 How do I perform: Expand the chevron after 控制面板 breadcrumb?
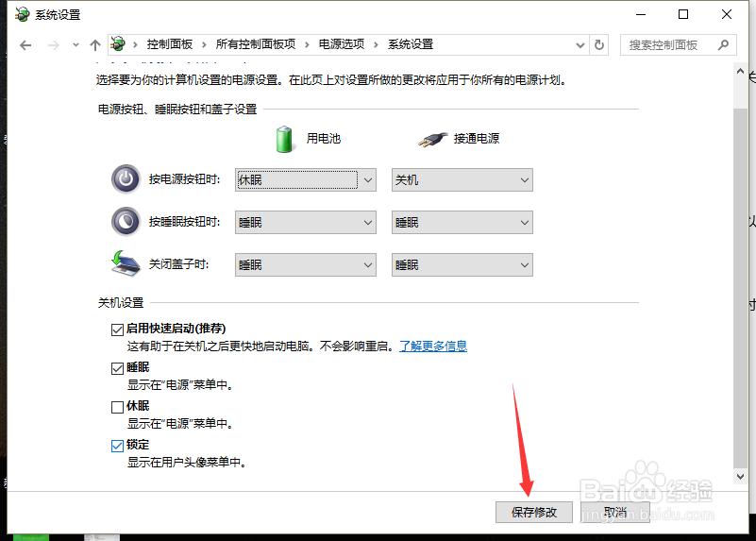pyautogui.click(x=204, y=44)
